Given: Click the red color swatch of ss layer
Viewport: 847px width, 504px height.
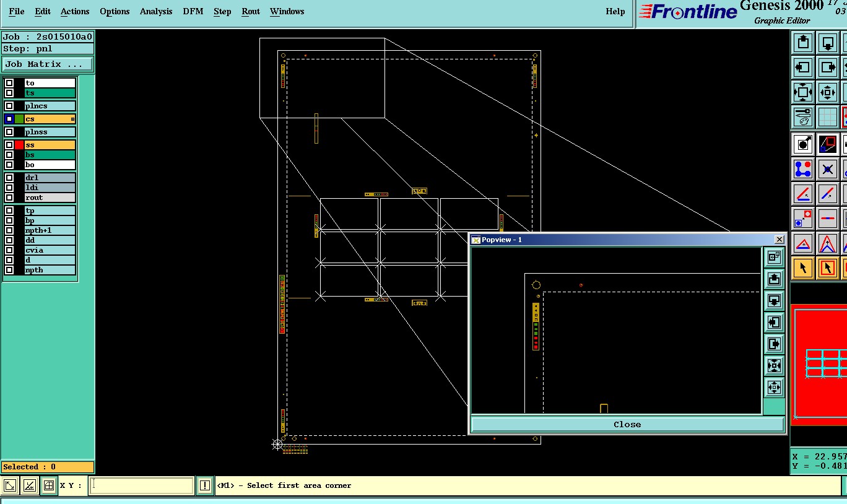Looking at the screenshot, I should (x=19, y=145).
